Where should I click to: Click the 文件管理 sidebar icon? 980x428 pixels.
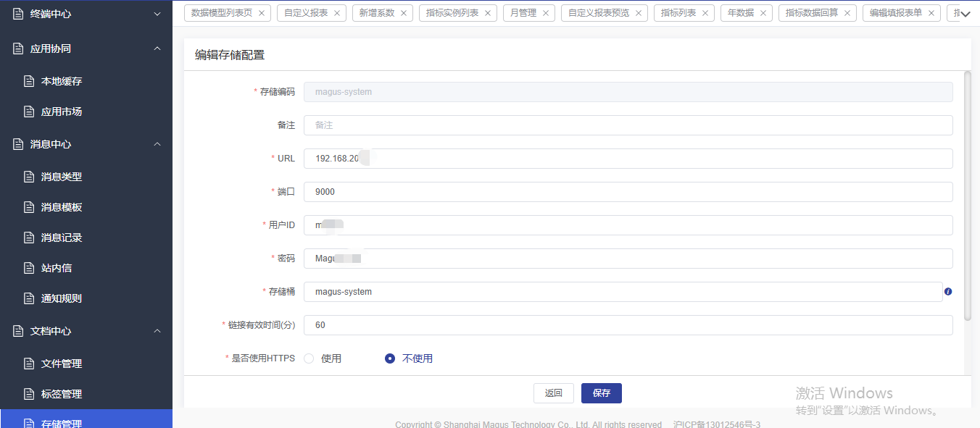29,364
